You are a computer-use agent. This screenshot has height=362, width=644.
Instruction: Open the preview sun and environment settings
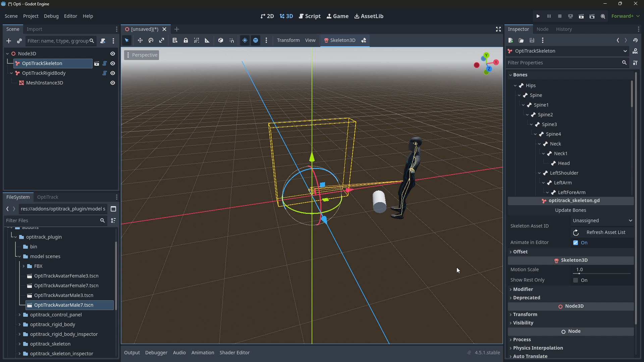[245, 40]
